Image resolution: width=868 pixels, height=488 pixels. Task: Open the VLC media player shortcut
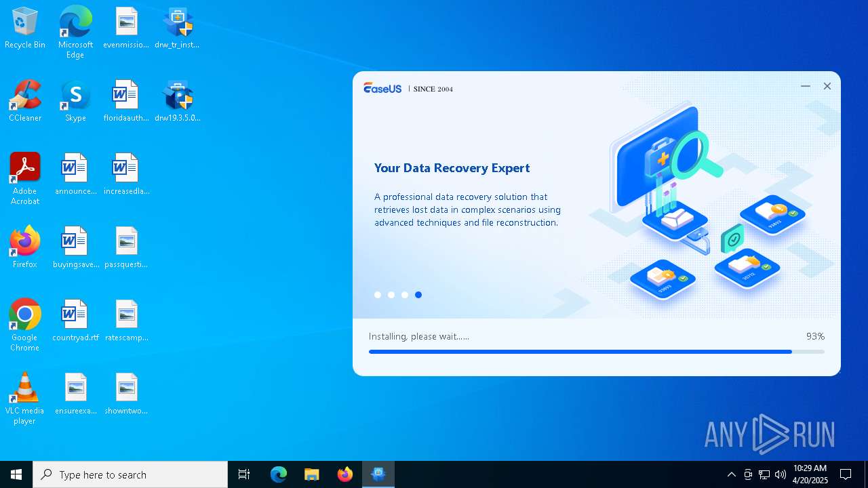(25, 399)
